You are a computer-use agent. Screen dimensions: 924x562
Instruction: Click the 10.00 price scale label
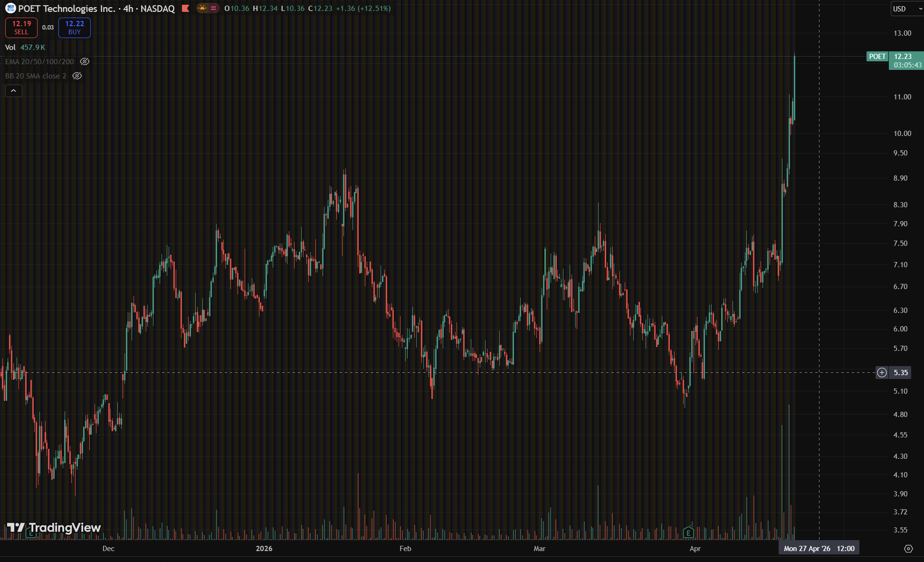pyautogui.click(x=902, y=134)
